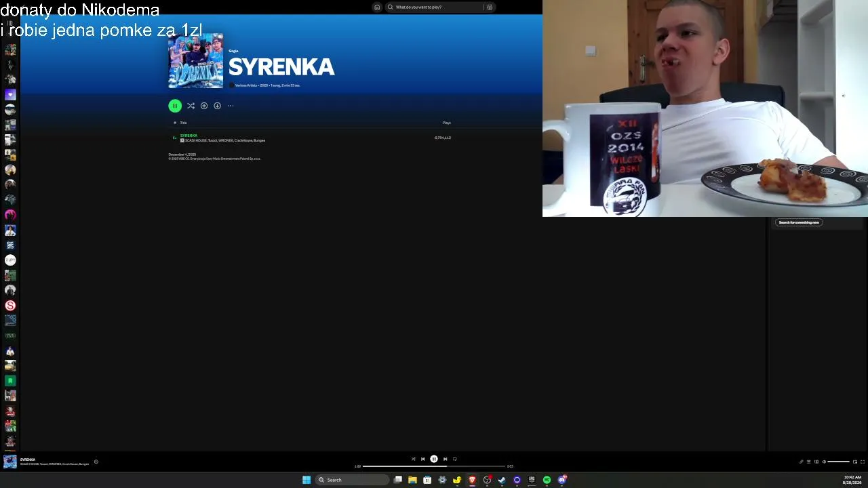Go to Spotify Home with the house icon
The image size is (868, 488).
[377, 7]
